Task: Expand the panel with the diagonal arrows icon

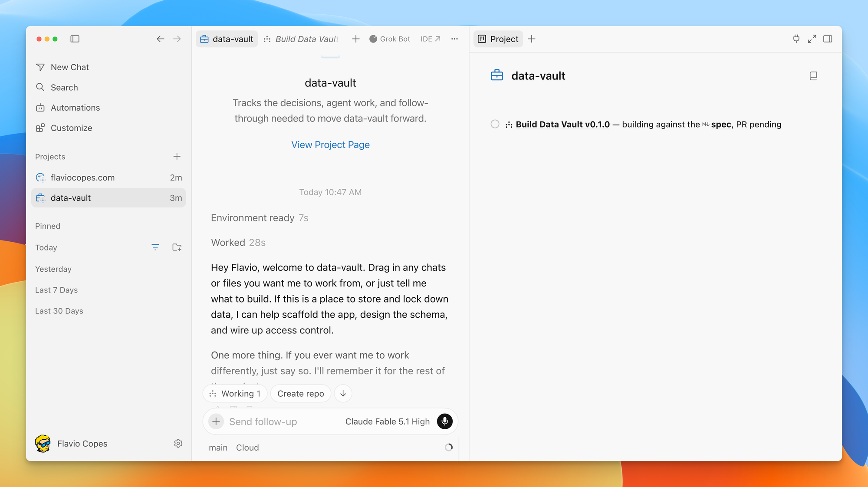Action: (812, 39)
